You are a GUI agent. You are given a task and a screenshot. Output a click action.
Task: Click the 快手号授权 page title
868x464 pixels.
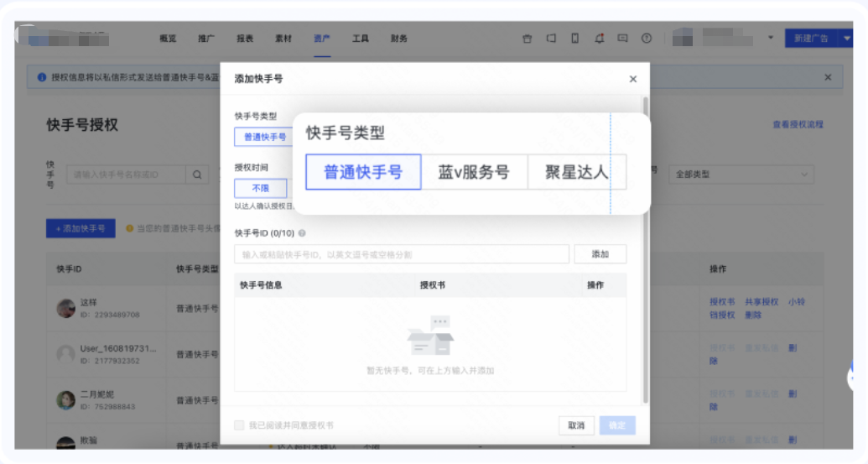pos(82,125)
